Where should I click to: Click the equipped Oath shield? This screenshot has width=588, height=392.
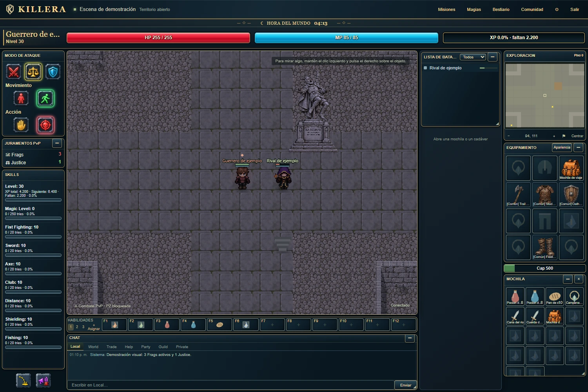tap(571, 194)
